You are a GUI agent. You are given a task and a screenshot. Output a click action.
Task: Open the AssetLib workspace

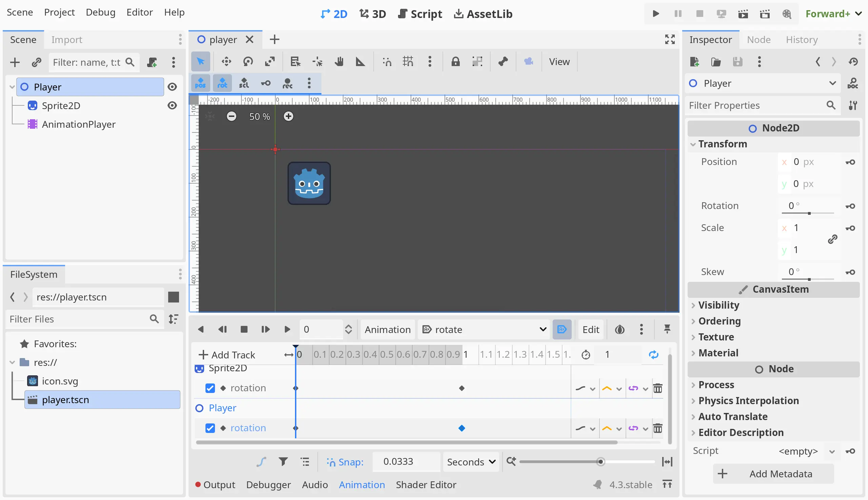point(483,14)
